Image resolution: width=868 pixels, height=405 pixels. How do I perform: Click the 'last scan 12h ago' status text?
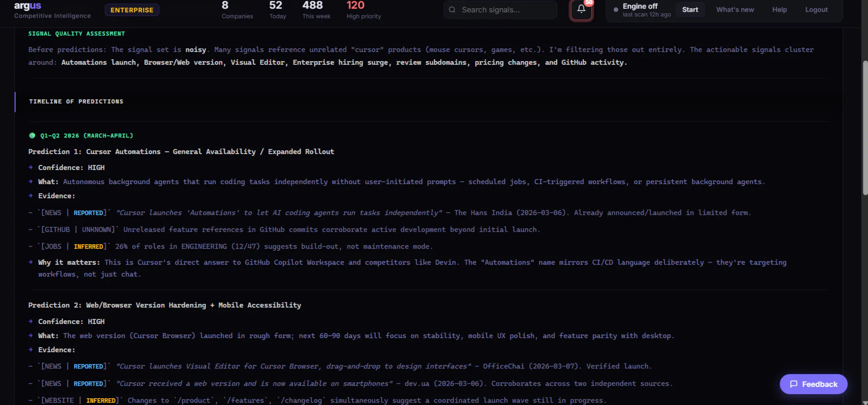point(646,15)
